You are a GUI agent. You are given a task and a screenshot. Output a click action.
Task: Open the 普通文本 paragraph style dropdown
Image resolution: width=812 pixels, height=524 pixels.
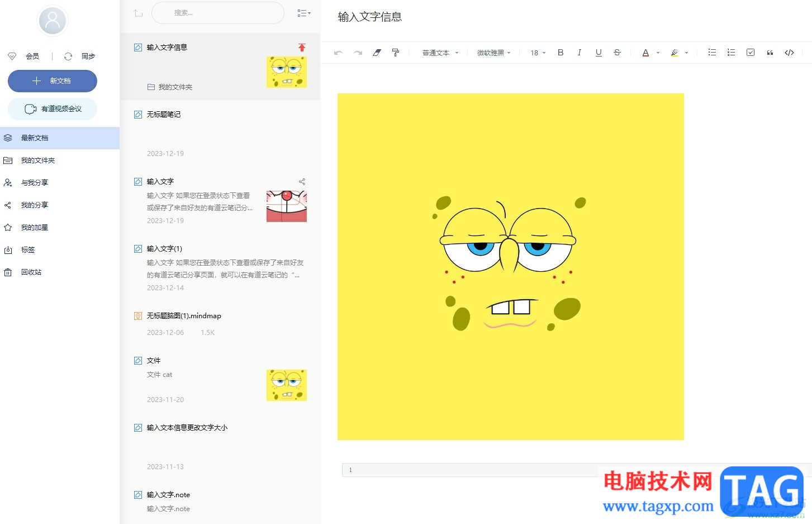coord(440,53)
